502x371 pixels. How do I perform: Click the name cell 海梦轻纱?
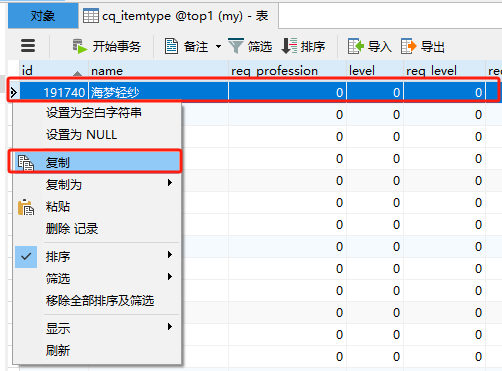point(158,92)
